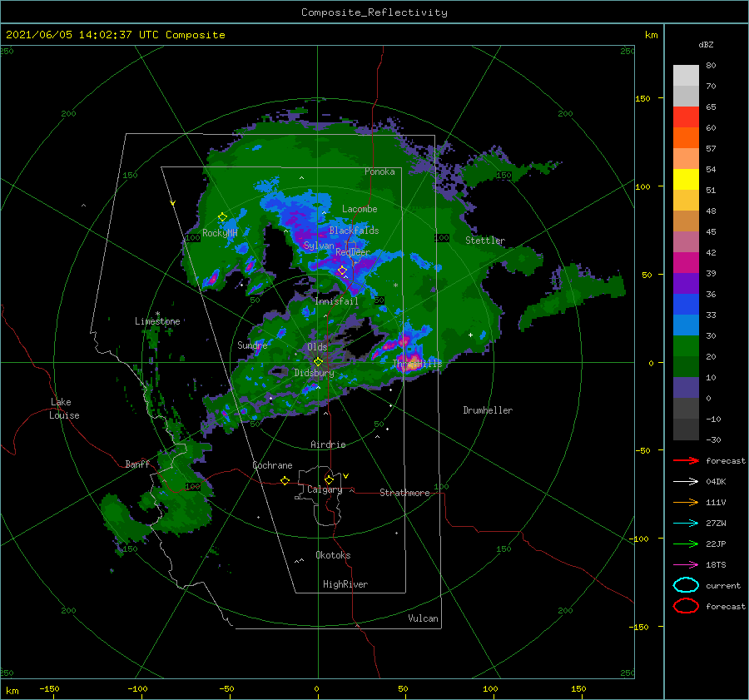Click the cyan 27ZW arrow icon
Screen dimensions: 749x700
point(686,524)
